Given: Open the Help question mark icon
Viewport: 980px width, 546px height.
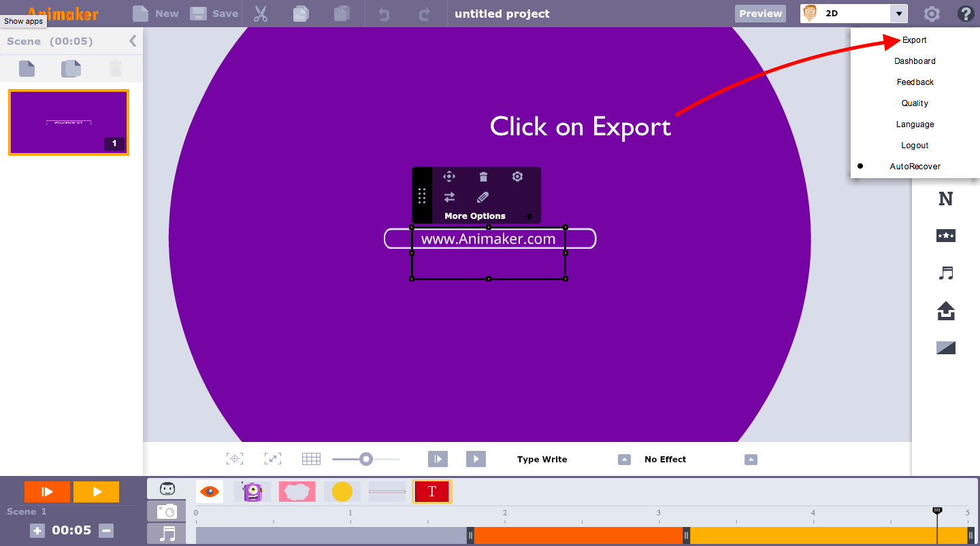Looking at the screenshot, I should (965, 14).
